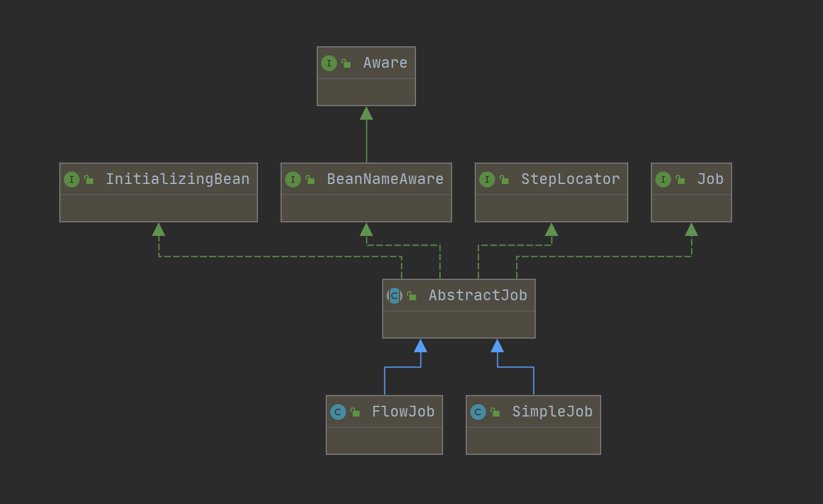This screenshot has height=504, width=823.
Task: Click the interface icon next to StepLocator
Action: pyautogui.click(x=487, y=179)
